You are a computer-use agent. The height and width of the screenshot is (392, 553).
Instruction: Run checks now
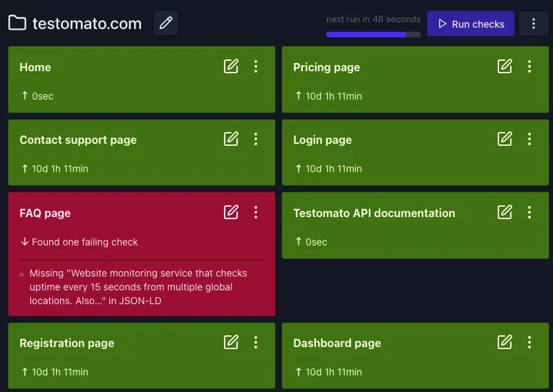pyautogui.click(x=471, y=24)
